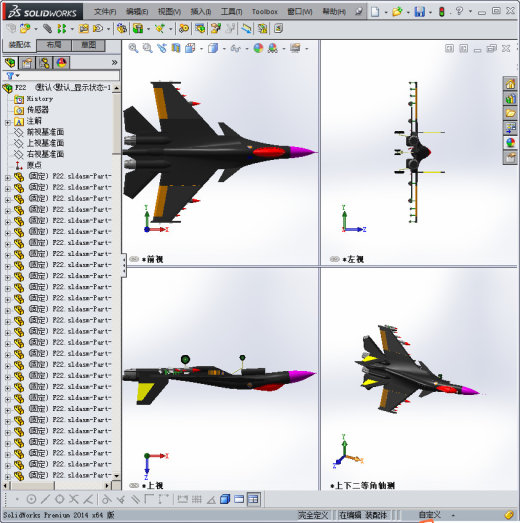
Task: Open dropdown arrow next to Hide/Show Items
Action: [247, 49]
